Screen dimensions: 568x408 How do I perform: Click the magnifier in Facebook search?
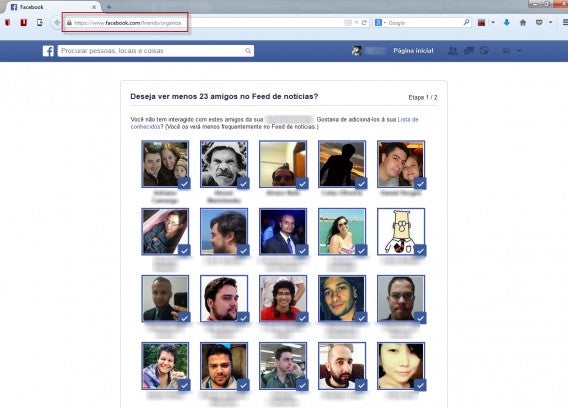pyautogui.click(x=248, y=51)
